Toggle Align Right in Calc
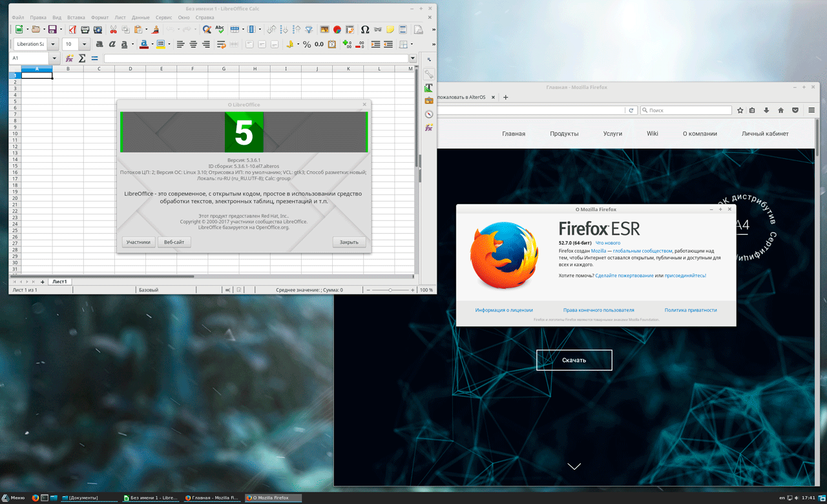 206,45
